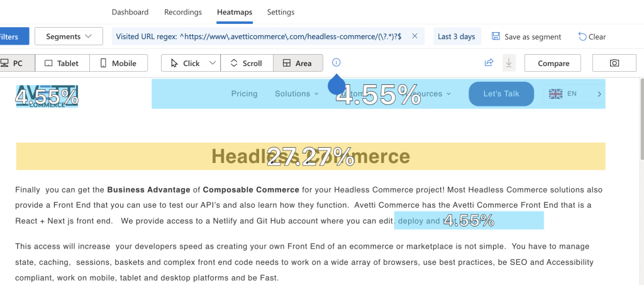
Task: Open the Last 3 days date filter
Action: [457, 36]
